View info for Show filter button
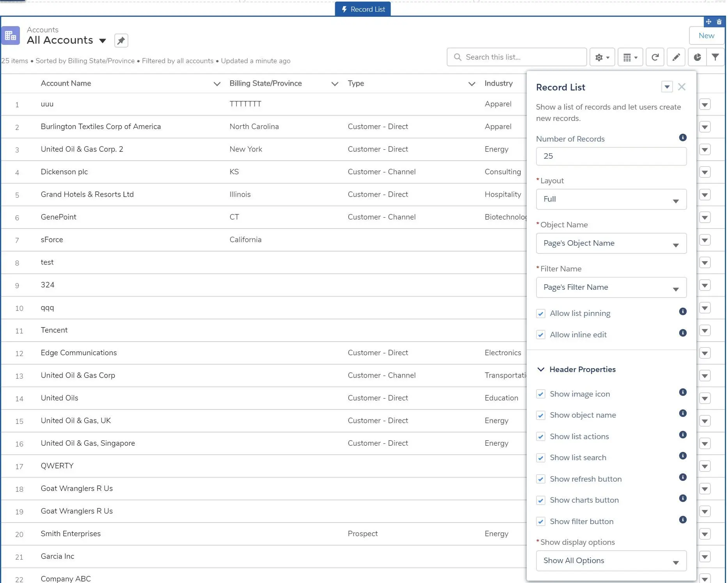728x583 pixels. pos(683,519)
